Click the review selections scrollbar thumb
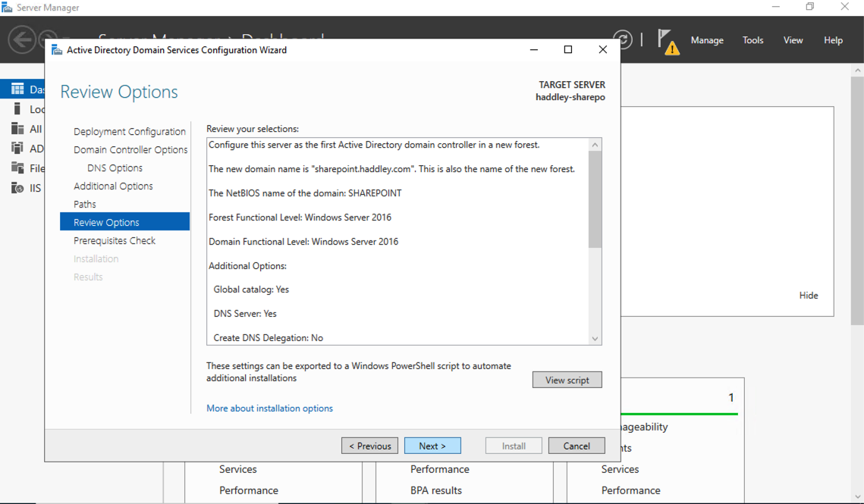864x504 pixels. click(595, 199)
